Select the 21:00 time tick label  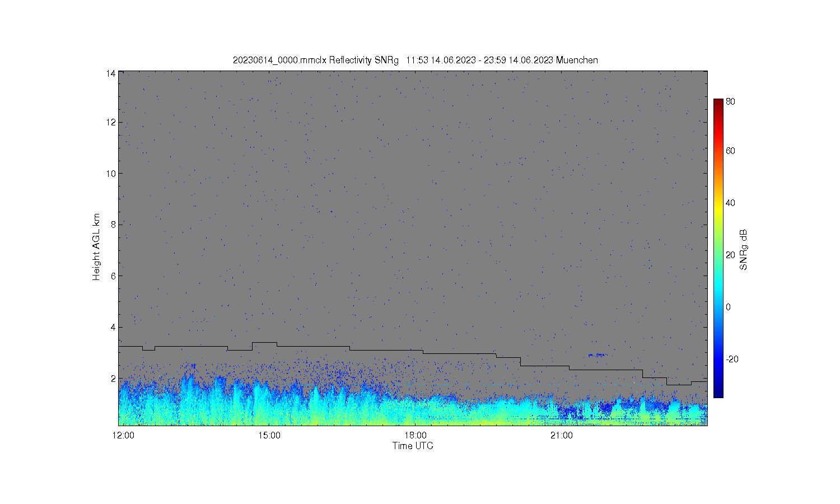561,436
